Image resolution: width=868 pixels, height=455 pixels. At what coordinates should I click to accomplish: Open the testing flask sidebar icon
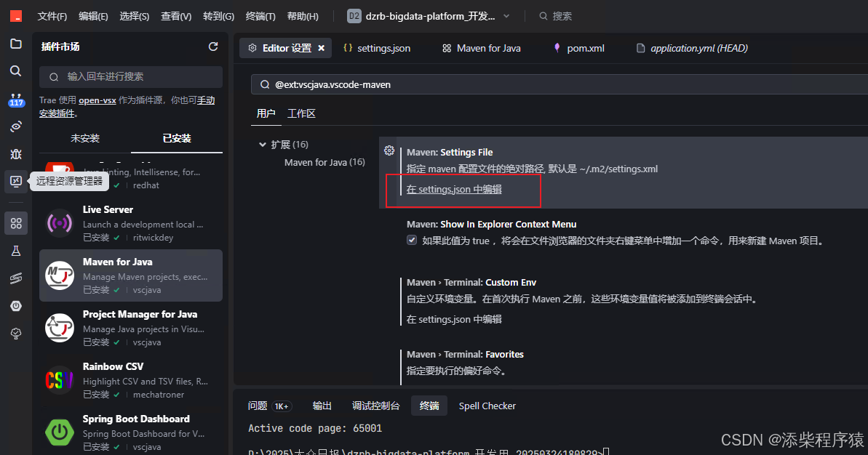pyautogui.click(x=16, y=251)
